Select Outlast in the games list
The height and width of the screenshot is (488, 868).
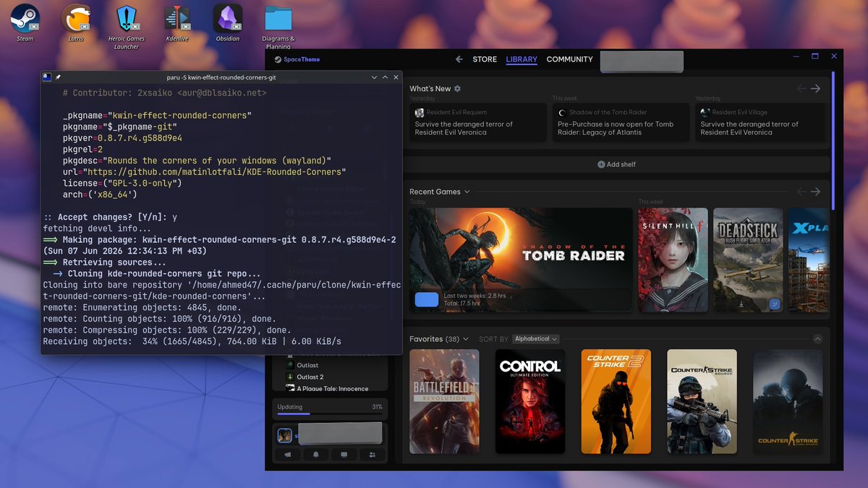[307, 365]
